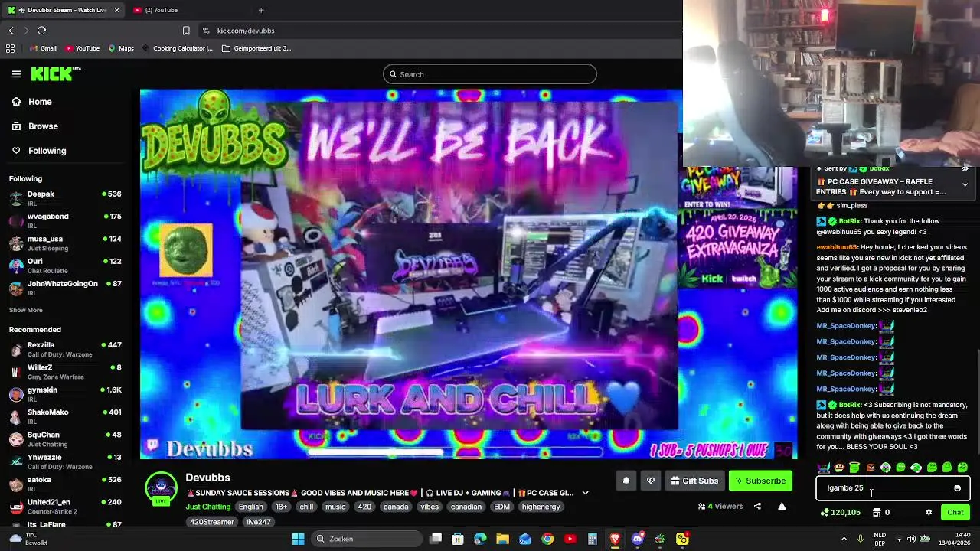Click the Gift Subs button
Viewport: 980px width, 551px height.
[x=694, y=481]
